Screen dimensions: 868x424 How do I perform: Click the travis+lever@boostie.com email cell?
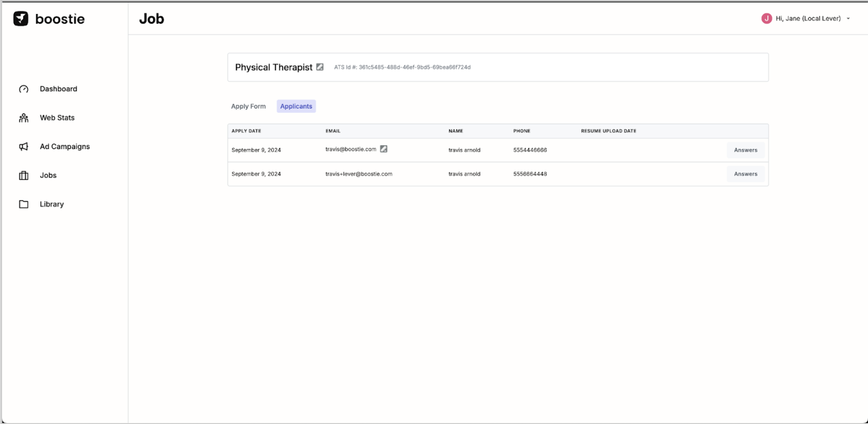359,174
